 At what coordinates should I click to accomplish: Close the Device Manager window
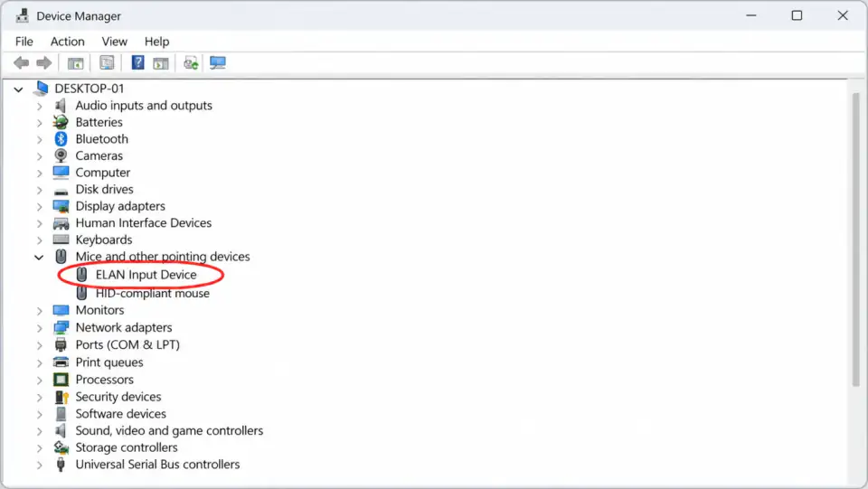(x=843, y=15)
